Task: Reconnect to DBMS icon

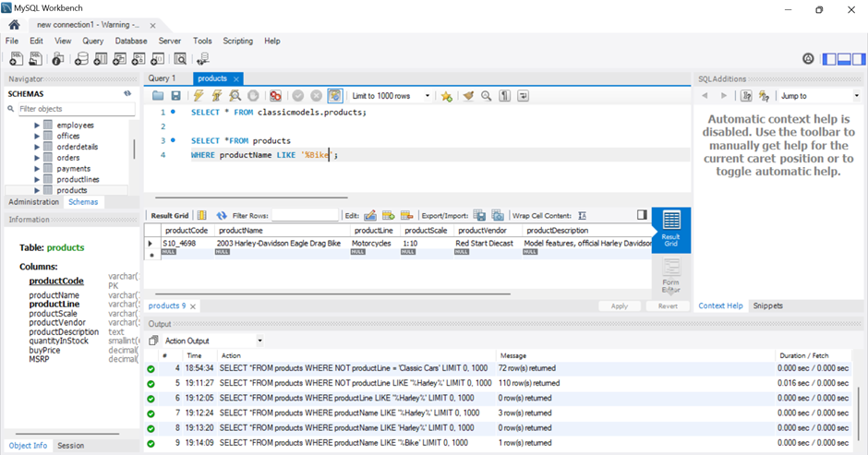Action: pyautogui.click(x=203, y=59)
